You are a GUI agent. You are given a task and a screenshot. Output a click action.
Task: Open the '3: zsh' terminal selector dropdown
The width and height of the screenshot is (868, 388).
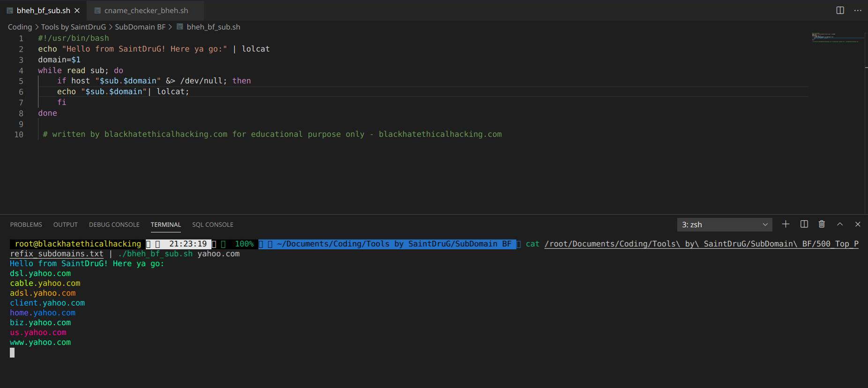tap(725, 224)
